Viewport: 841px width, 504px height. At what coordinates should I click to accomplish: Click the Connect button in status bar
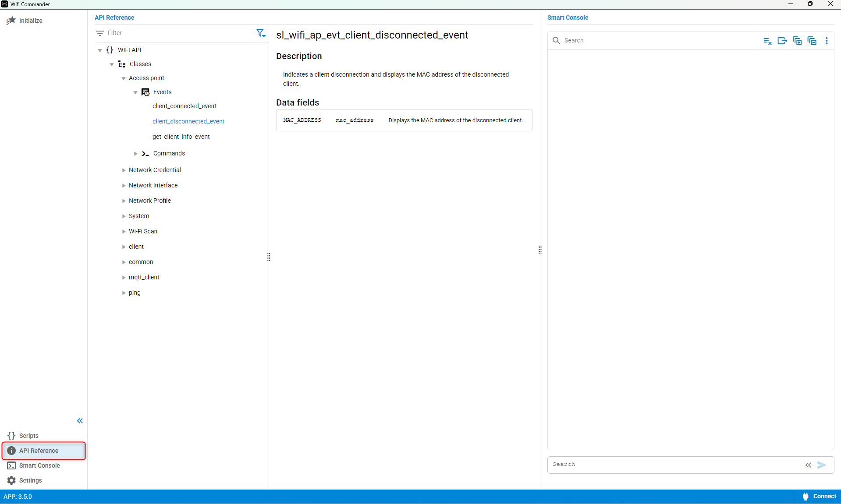(819, 496)
